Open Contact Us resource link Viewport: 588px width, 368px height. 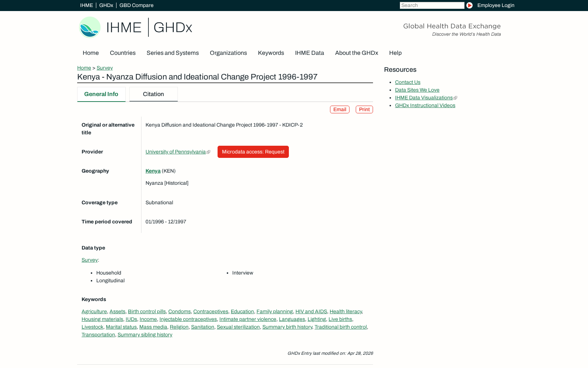[x=408, y=82]
